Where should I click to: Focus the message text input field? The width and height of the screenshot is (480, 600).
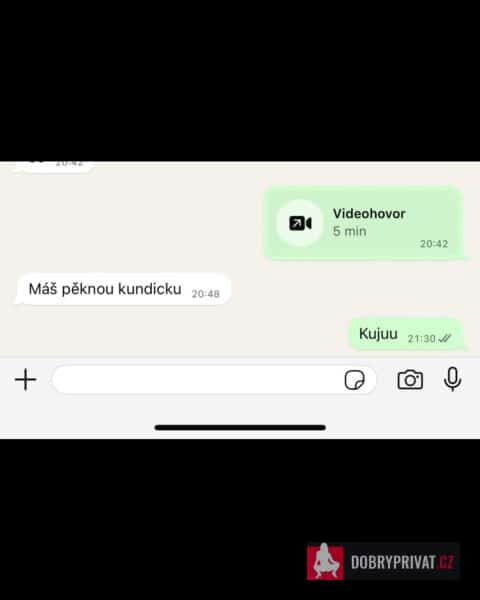click(x=214, y=380)
